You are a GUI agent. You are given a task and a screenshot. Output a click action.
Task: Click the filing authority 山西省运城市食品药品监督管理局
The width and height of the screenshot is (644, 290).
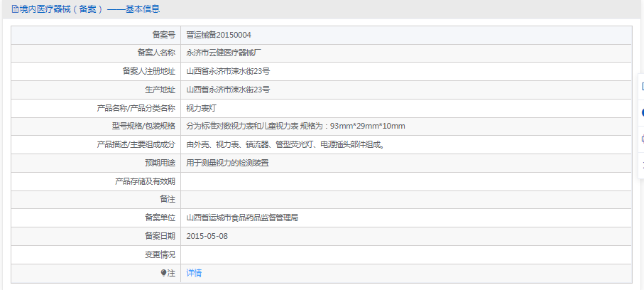[242, 217]
